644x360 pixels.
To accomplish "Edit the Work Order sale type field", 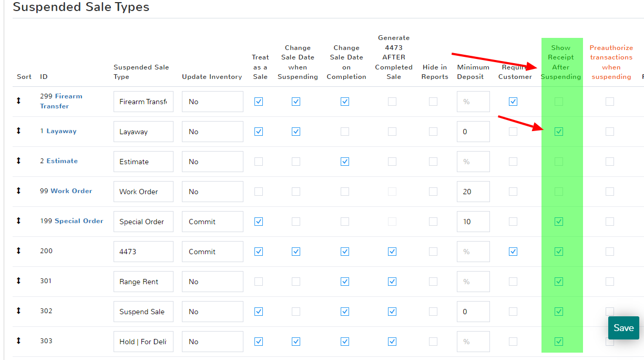I will tap(144, 192).
